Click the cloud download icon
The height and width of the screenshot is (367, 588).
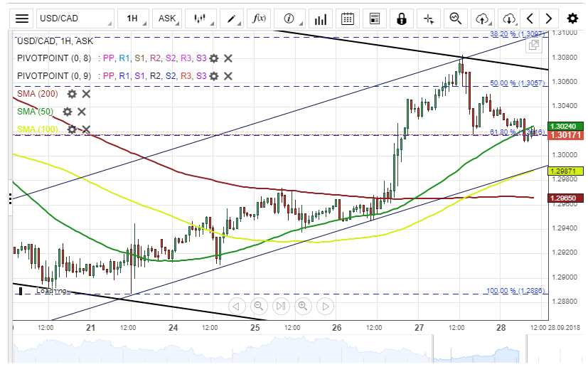coord(508,18)
